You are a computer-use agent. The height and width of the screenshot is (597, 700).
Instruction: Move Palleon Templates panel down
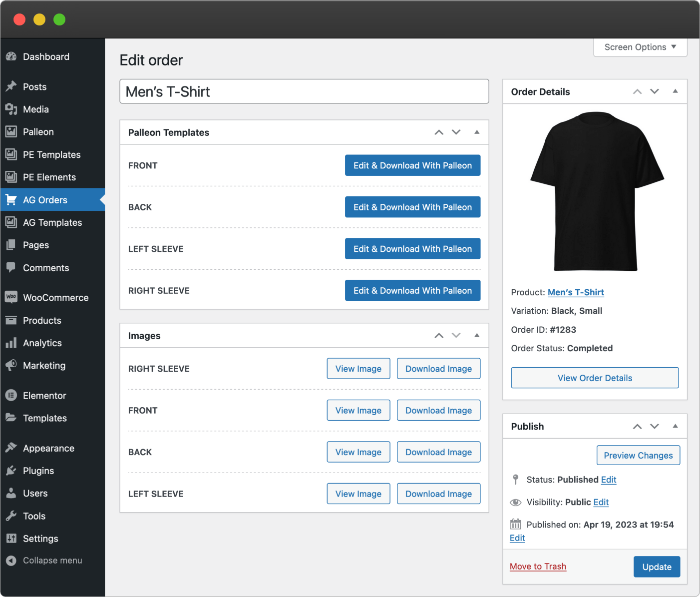[456, 132]
